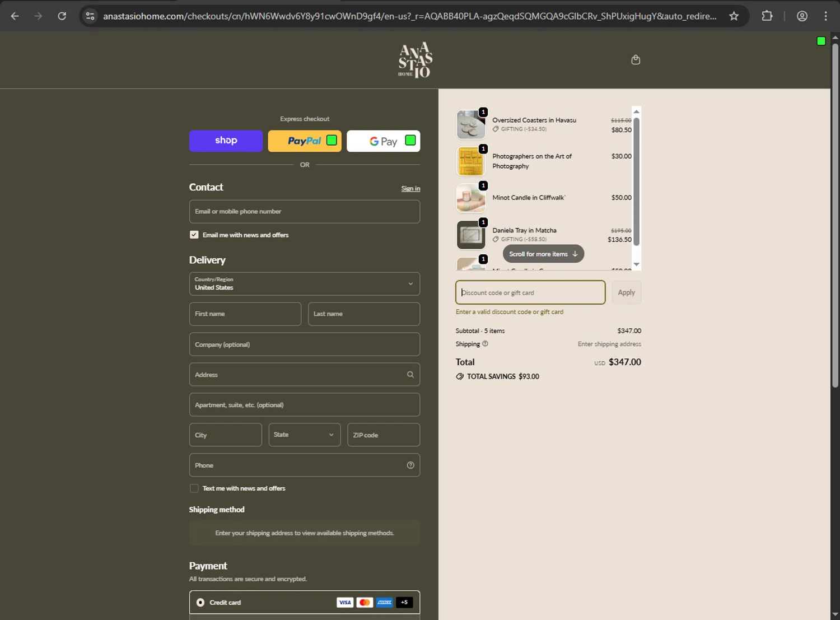This screenshot has height=620, width=840.
Task: Click the phone field help icon
Action: coord(410,465)
